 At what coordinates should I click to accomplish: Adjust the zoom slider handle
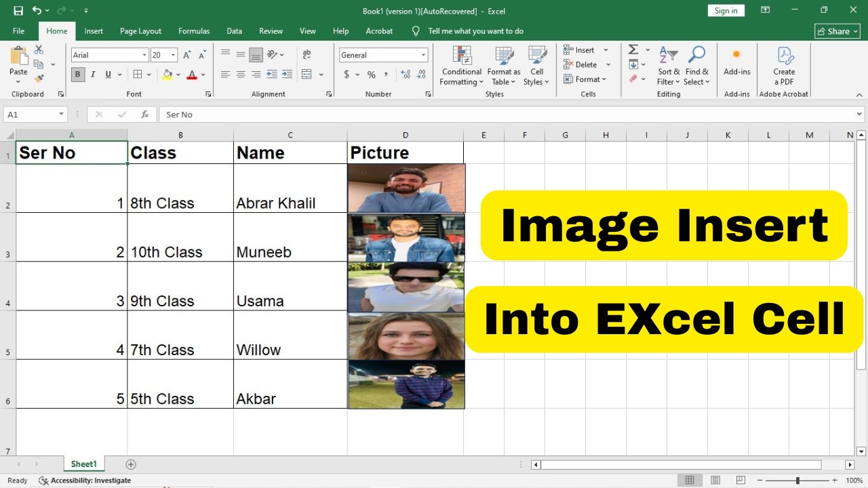coord(797,481)
